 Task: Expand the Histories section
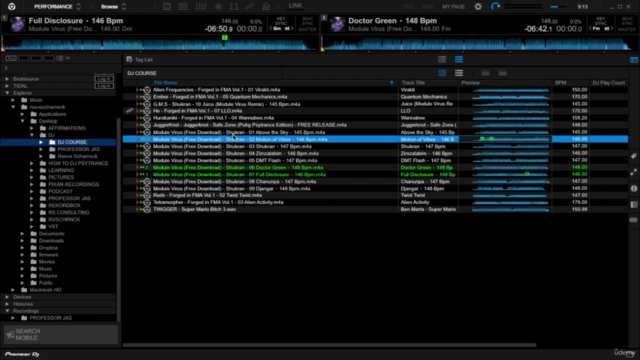point(7,304)
